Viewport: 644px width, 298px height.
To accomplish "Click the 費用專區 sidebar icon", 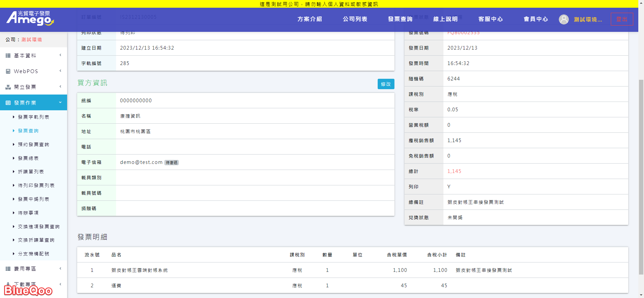I will tap(8, 269).
